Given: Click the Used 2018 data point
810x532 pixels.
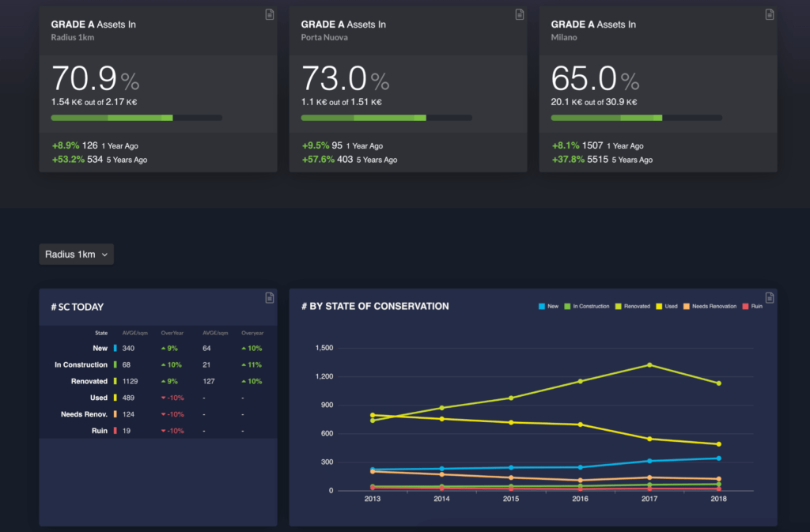Looking at the screenshot, I should [x=718, y=444].
